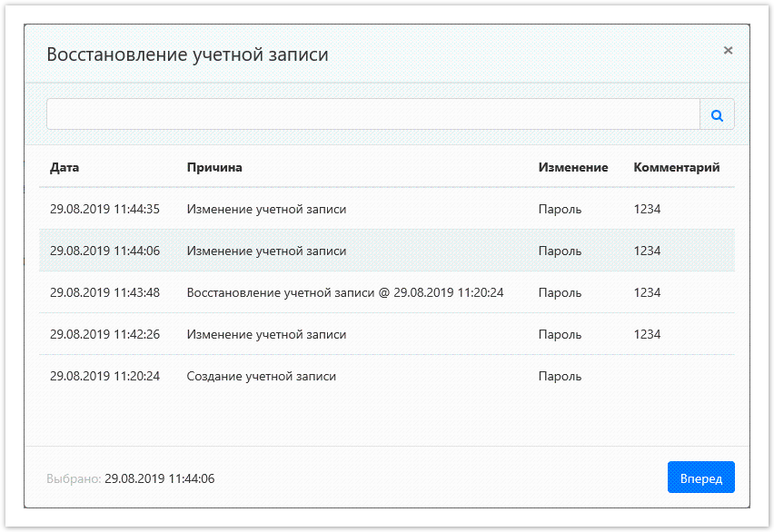Viewport: 774px width, 532px height.
Task: Click the Дата column header
Action: [64, 168]
